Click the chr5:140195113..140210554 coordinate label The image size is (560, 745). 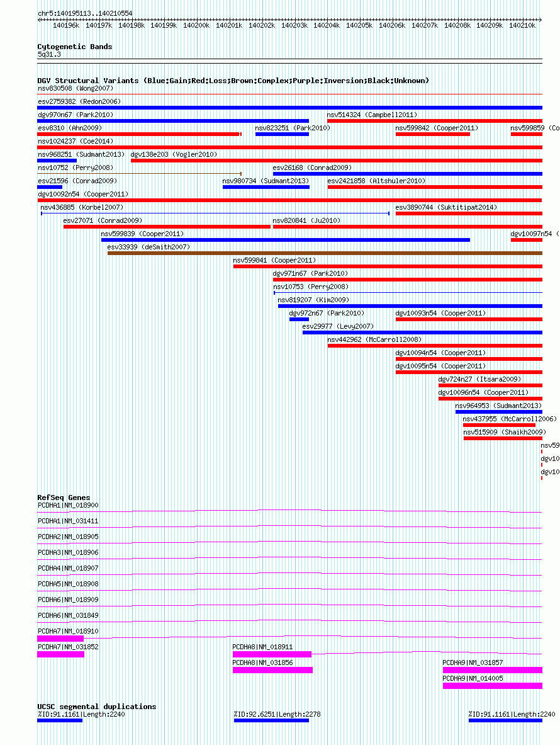[x=85, y=13]
